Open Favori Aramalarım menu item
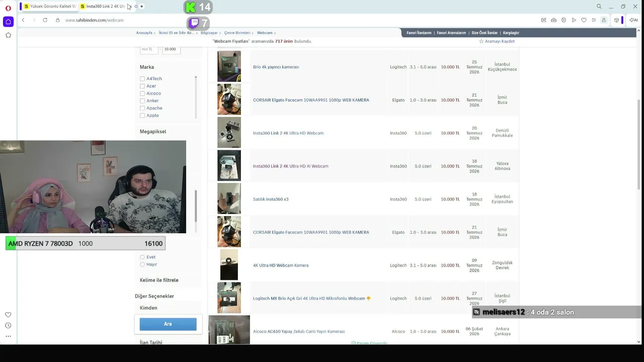Viewport: 644px width, 362px height. point(451,33)
